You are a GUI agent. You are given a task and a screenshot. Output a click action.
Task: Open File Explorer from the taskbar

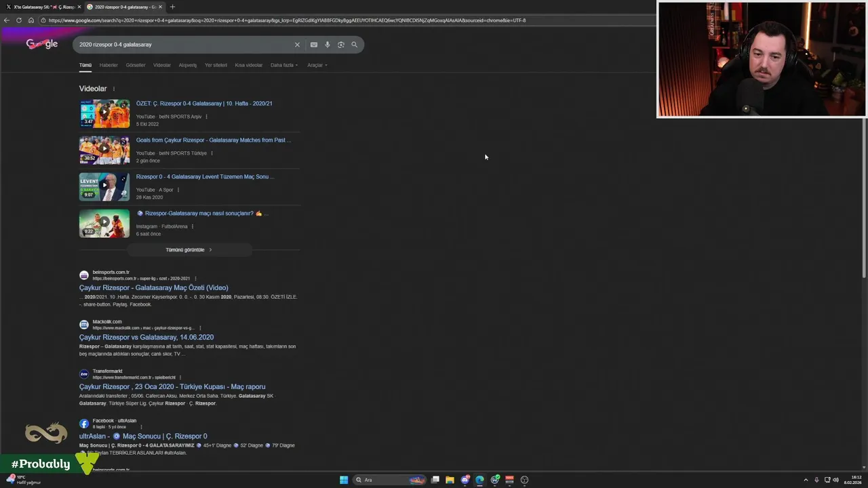click(x=450, y=480)
